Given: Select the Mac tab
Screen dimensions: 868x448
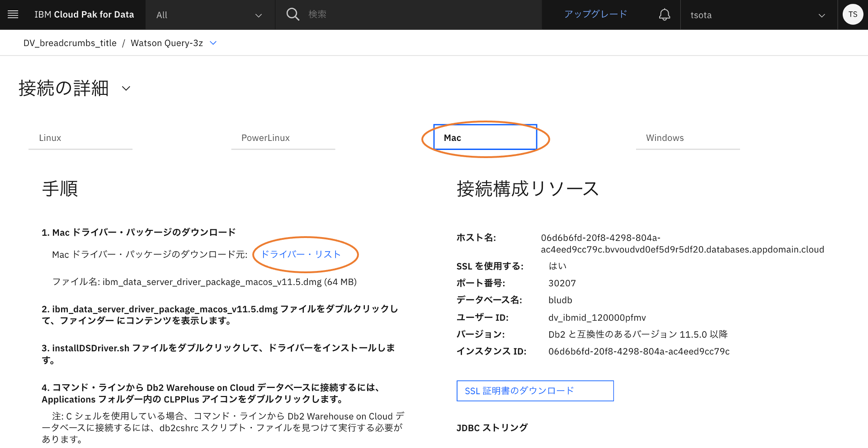Looking at the screenshot, I should [485, 137].
